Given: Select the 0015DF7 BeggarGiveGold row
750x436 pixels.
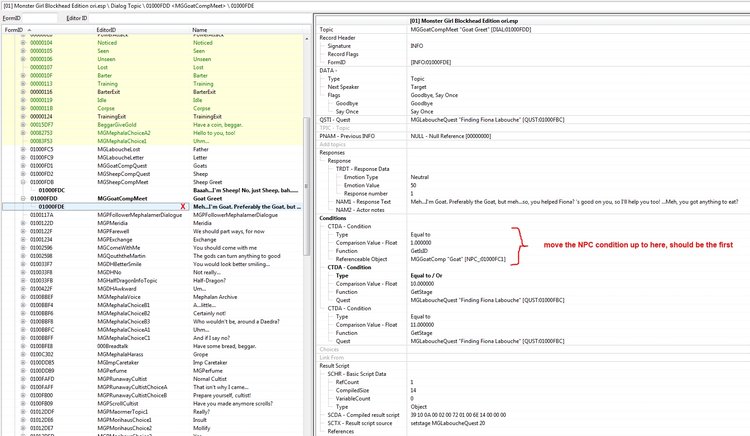Looking at the screenshot, I should click(x=152, y=125).
